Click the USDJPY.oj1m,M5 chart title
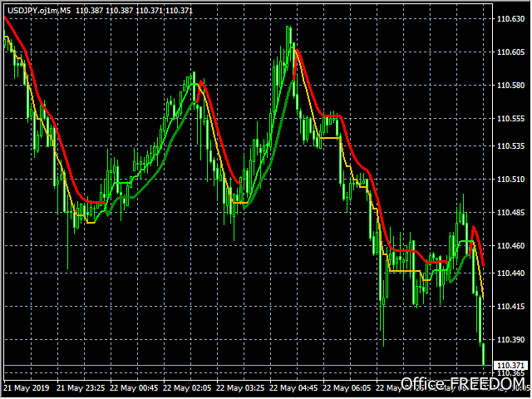 (39, 11)
